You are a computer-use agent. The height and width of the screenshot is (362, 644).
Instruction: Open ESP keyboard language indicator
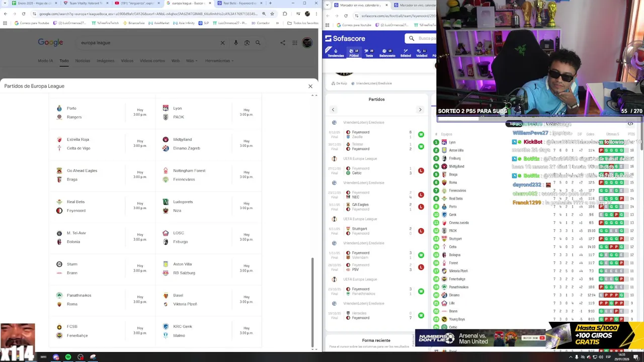(x=608, y=357)
